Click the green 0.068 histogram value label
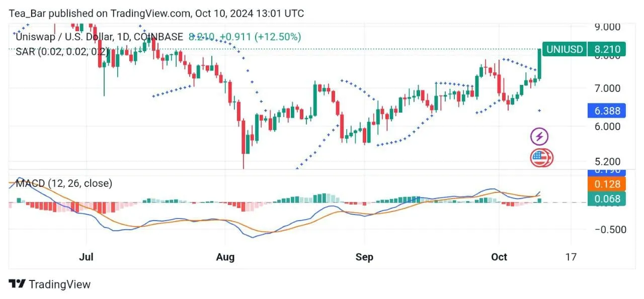Screen dimensions: 644x299 click(x=607, y=199)
